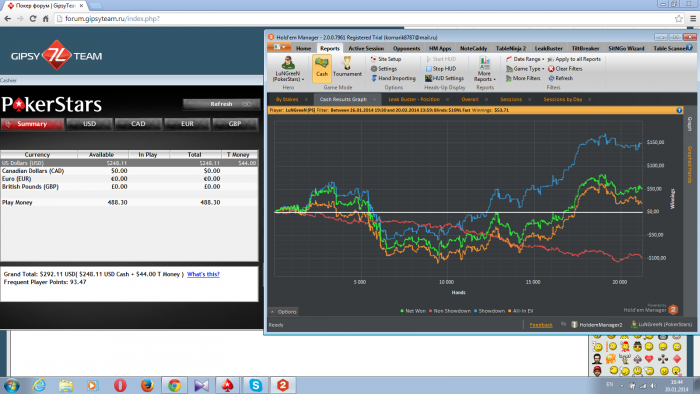This screenshot has height=394, width=700.
Task: Open Chrome menu hamburger icon
Action: point(693,19)
